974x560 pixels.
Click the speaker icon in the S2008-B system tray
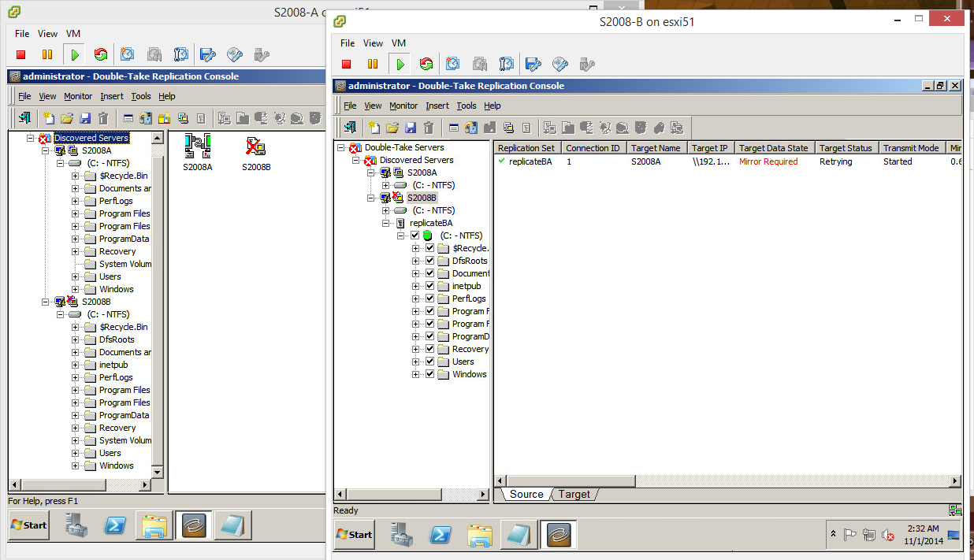click(x=888, y=535)
